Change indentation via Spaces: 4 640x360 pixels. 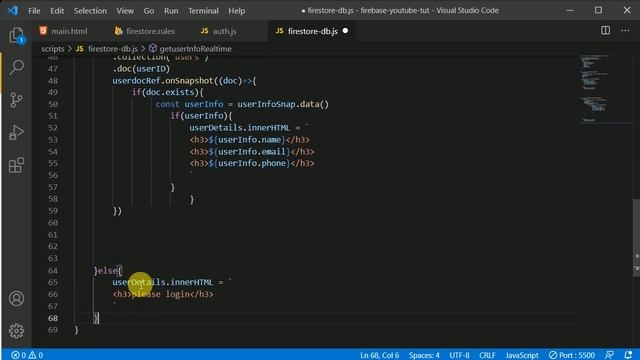click(424, 355)
